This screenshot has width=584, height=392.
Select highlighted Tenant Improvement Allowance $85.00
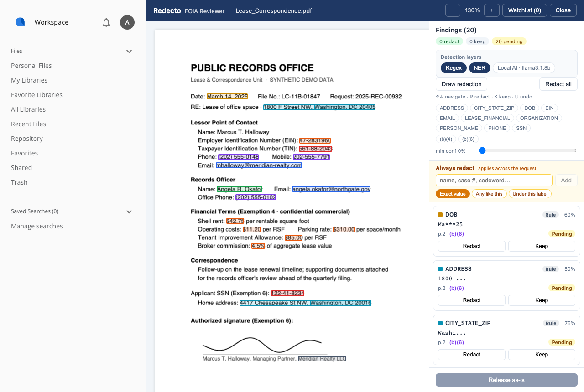coord(293,237)
